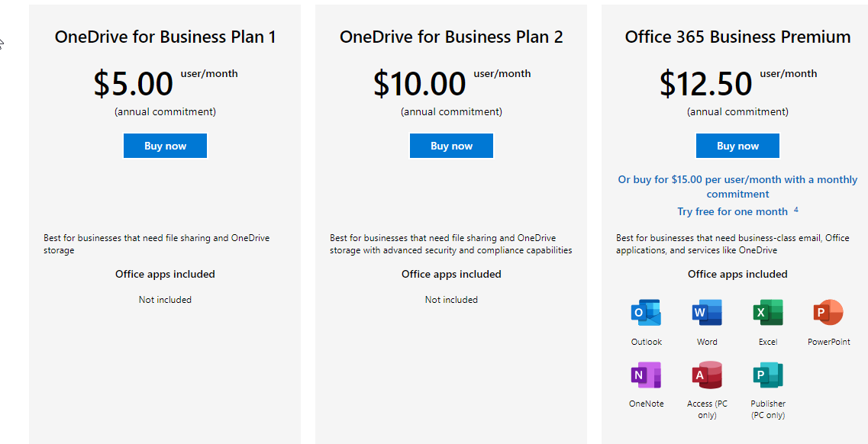Click the $5.00 price for Plan 1
Image resolution: width=868 pixels, height=444 pixels.
(134, 84)
